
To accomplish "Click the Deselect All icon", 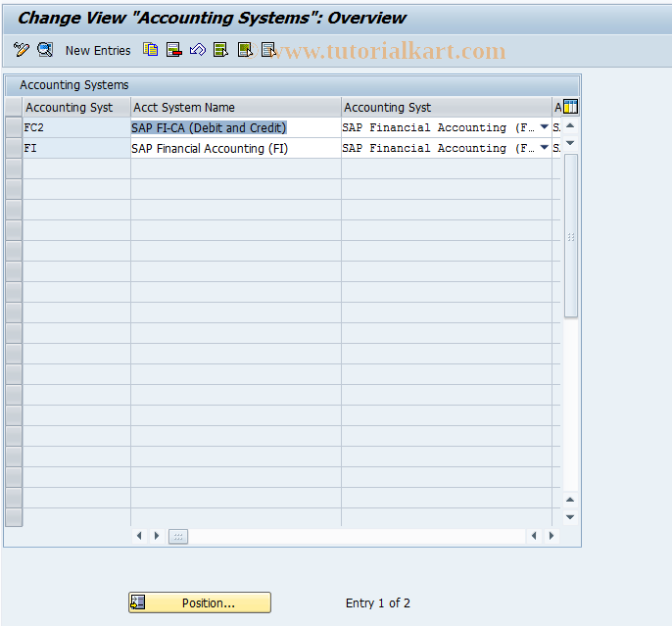I will pos(268,50).
